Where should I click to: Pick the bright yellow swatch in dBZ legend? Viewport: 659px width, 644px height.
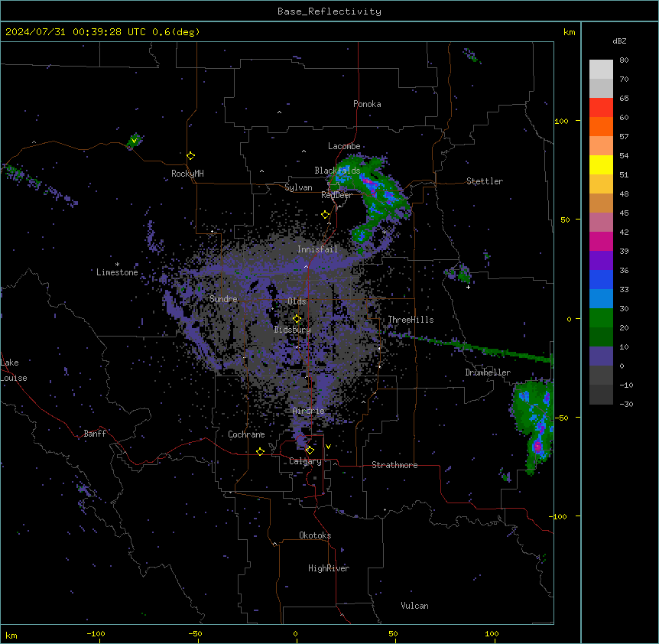601,164
